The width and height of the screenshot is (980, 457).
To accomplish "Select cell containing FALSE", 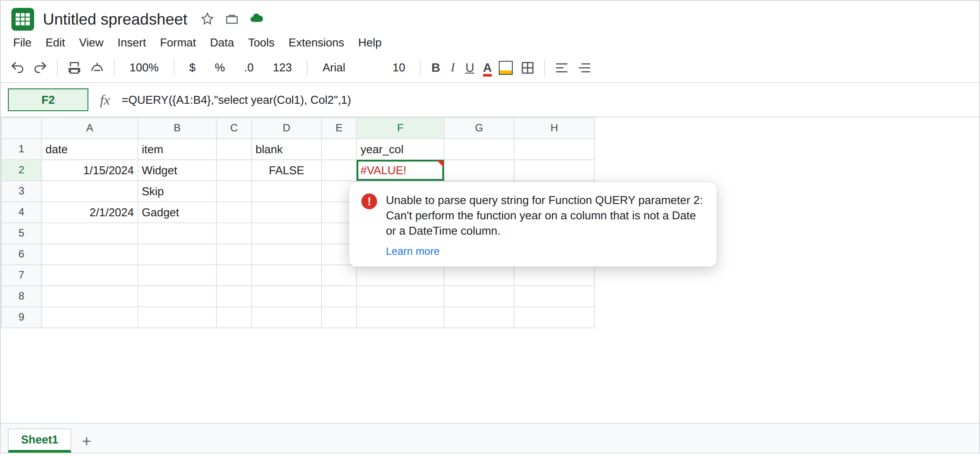I will [287, 170].
